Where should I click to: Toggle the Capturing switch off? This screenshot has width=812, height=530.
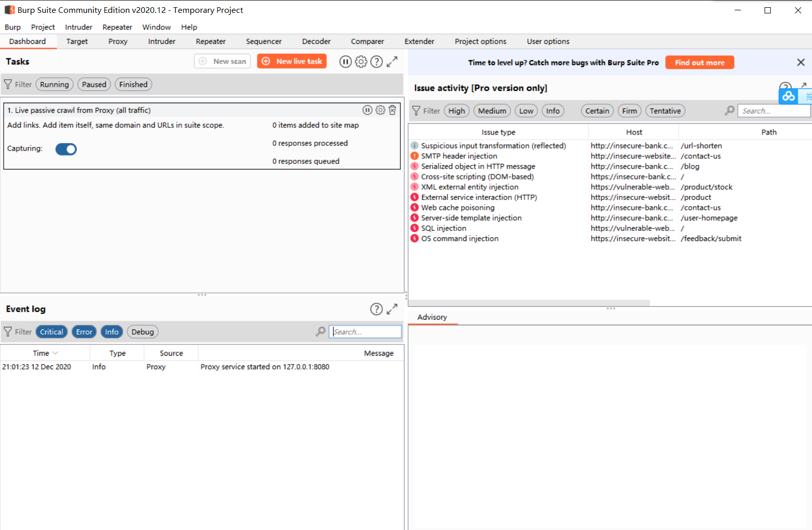[66, 149]
